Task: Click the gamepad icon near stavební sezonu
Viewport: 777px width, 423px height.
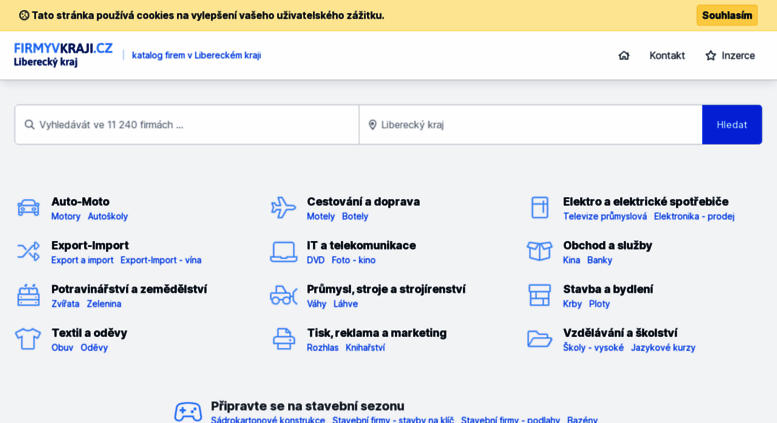Action: click(188, 412)
